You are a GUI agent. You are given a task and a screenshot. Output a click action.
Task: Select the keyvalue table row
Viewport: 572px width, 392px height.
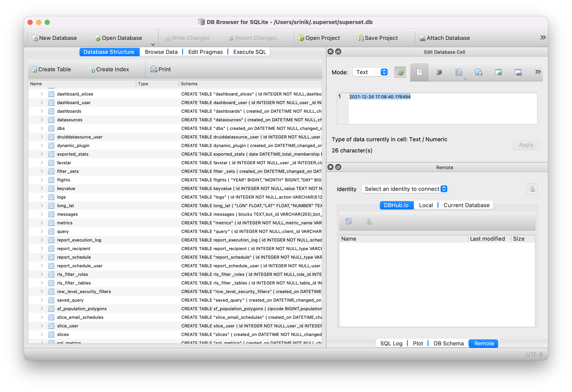175,188
